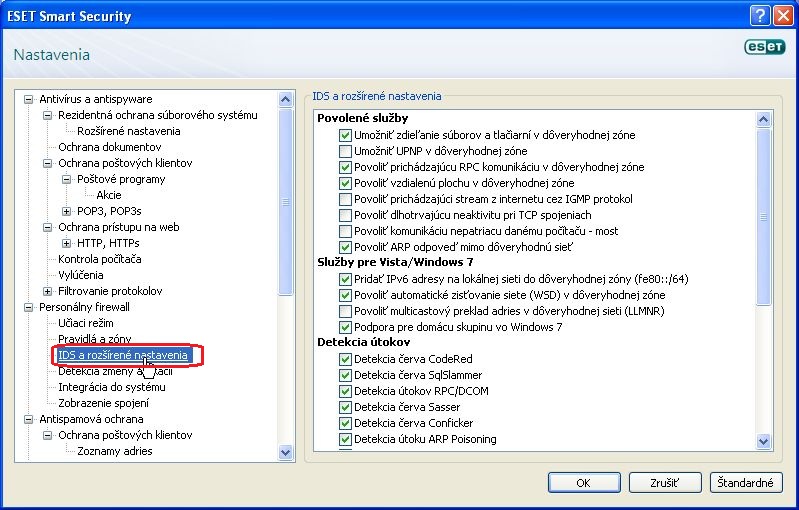Image resolution: width=799 pixels, height=510 pixels.
Task: Enable multicastový preklad adries (LLMNR)
Action: click(345, 311)
